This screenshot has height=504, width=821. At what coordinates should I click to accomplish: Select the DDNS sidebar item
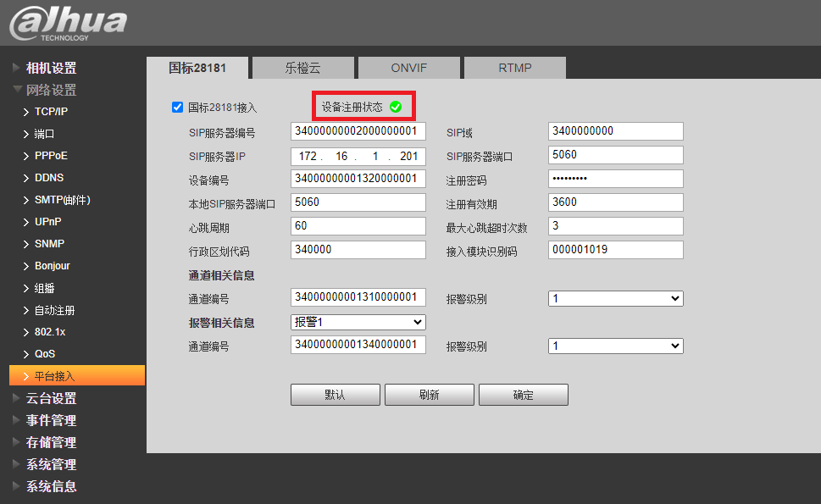click(x=48, y=178)
